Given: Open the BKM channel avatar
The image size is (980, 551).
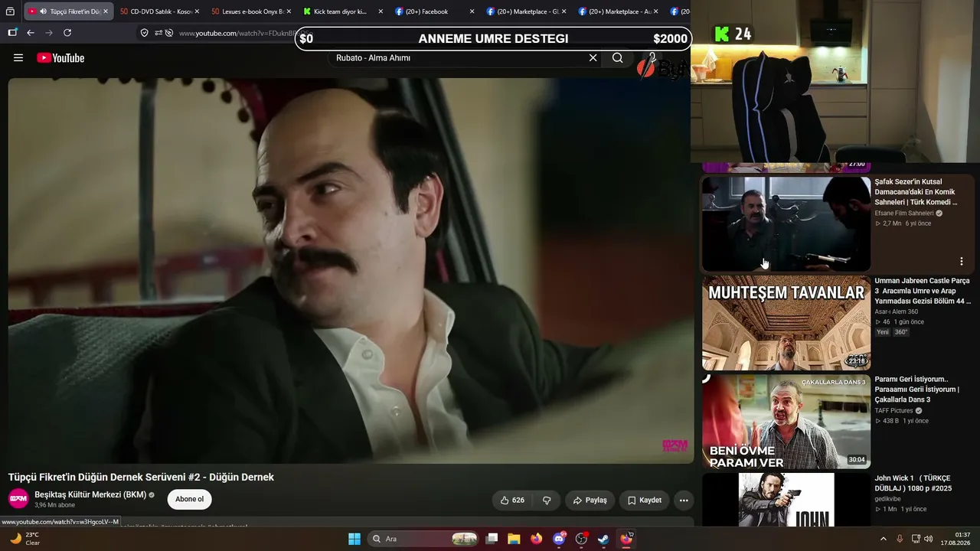Looking at the screenshot, I should pyautogui.click(x=18, y=499).
